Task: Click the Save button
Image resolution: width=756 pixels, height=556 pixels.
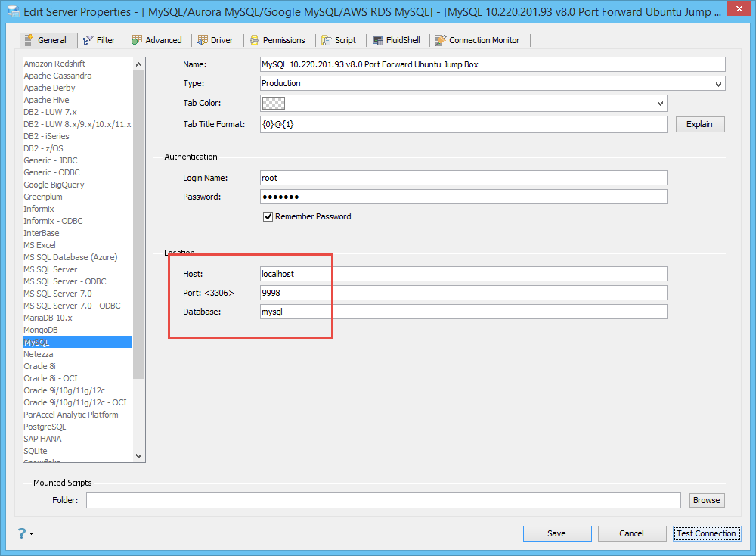Action: 556,533
